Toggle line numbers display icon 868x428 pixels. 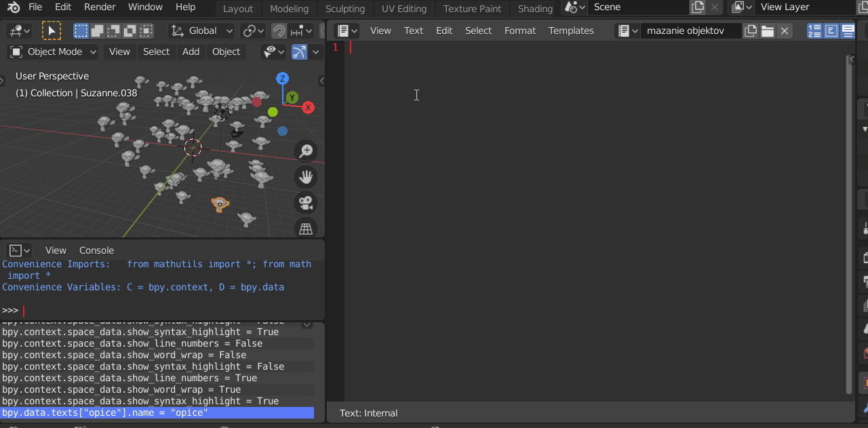click(x=815, y=31)
